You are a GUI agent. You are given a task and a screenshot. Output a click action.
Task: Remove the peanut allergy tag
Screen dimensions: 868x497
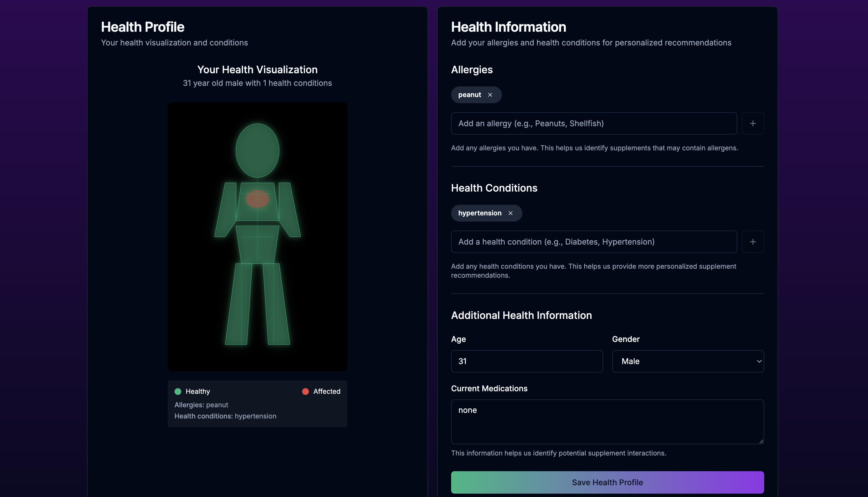tap(490, 95)
